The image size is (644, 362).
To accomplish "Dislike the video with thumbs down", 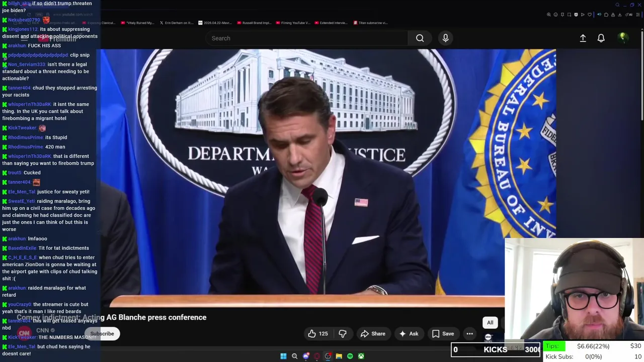I will [343, 334].
